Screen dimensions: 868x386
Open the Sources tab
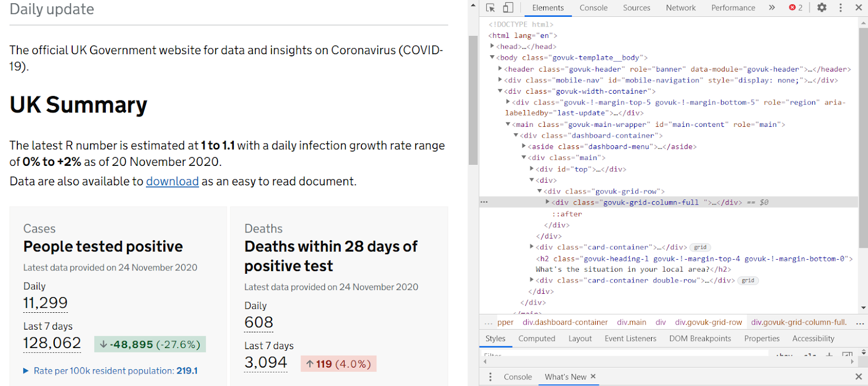tap(636, 8)
